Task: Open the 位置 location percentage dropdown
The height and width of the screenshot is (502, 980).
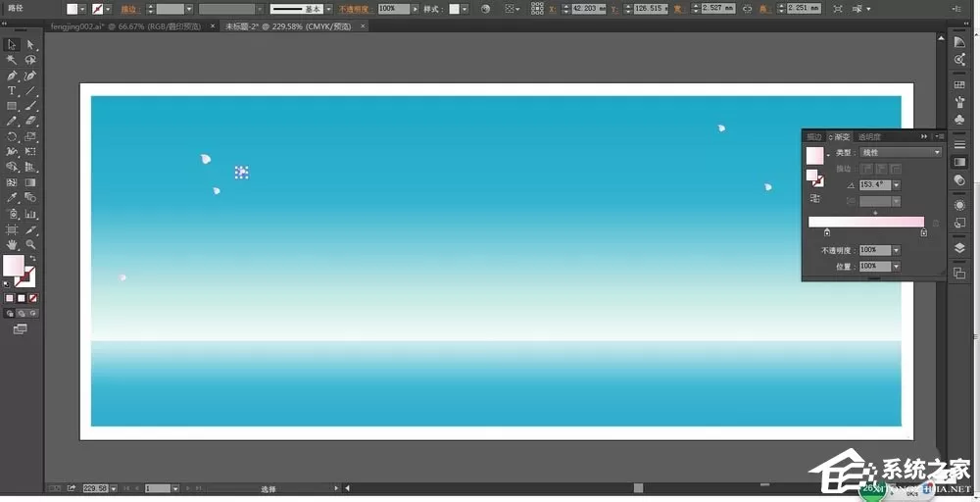Action: 897,267
